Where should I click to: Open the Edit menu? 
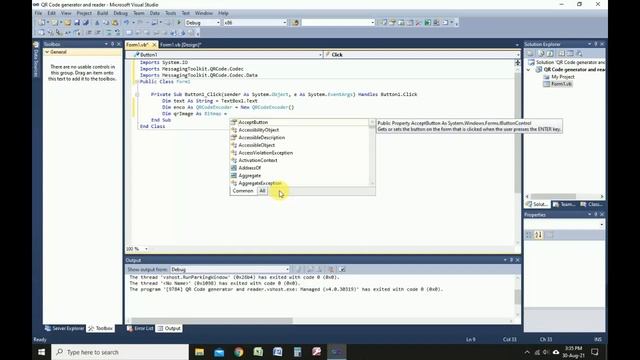tap(51, 13)
